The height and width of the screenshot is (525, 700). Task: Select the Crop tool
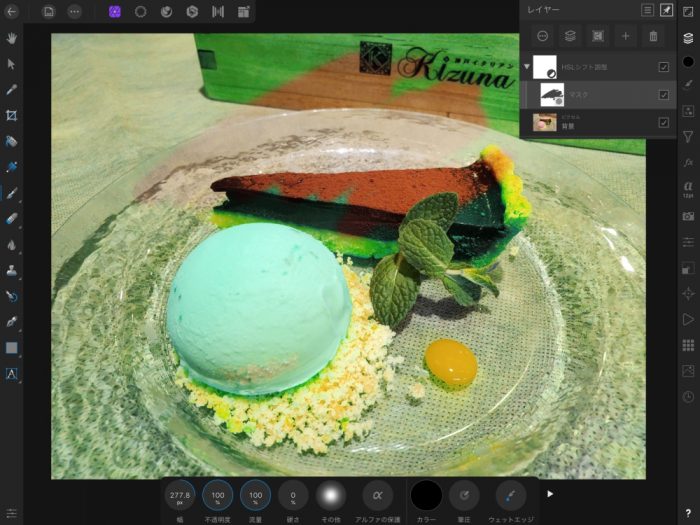[12, 116]
